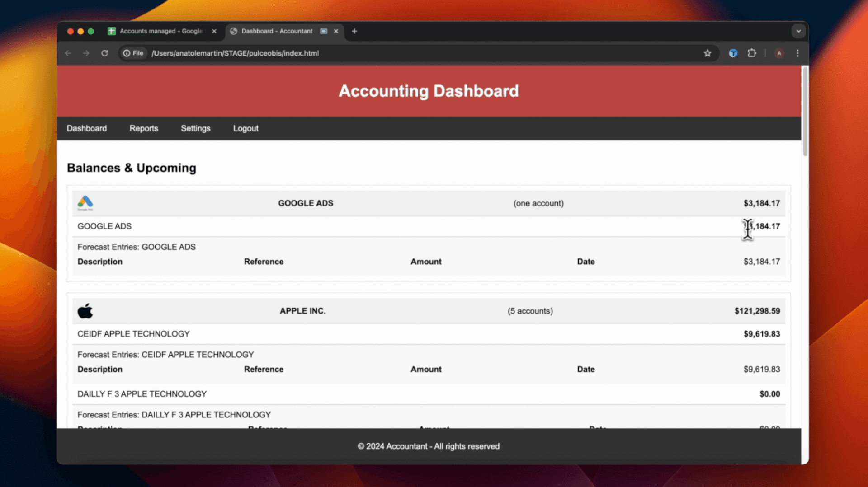
Task: Click the Apple logo icon
Action: (85, 311)
